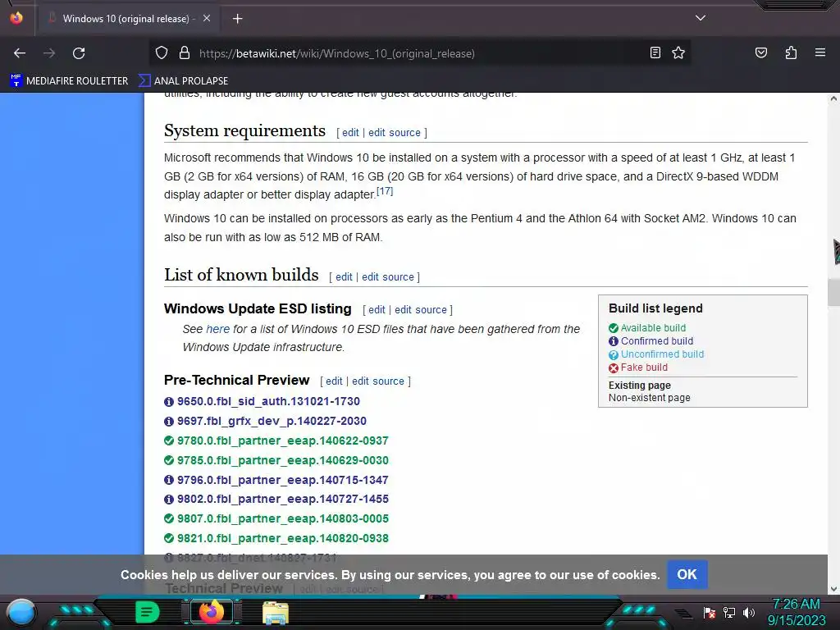Switch to Firefox on taskbar

click(212, 612)
